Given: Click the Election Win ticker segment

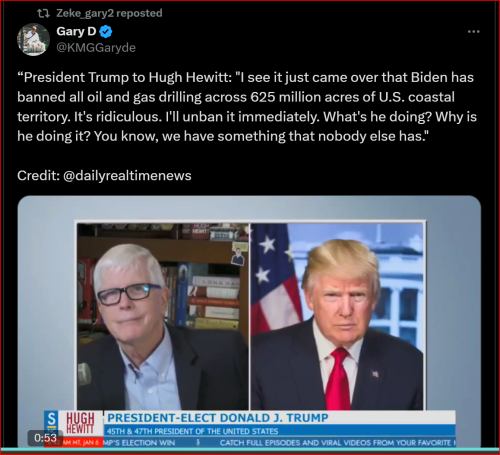Looking at the screenshot, I should point(139,443).
